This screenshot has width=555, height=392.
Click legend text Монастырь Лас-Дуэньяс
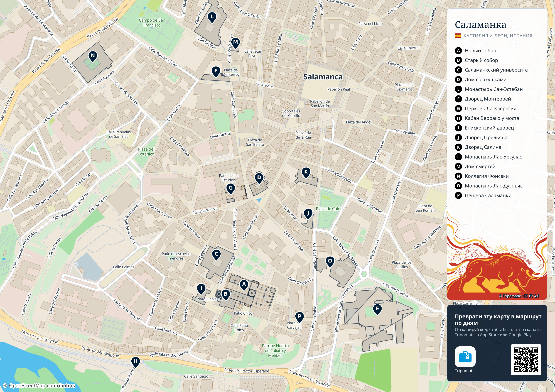coord(494,186)
